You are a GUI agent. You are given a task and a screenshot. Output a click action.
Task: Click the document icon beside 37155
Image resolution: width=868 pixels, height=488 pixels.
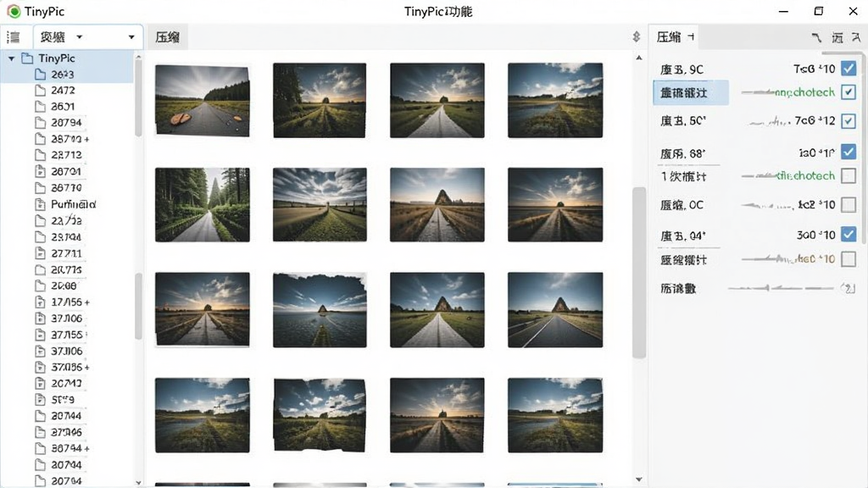[x=41, y=335]
